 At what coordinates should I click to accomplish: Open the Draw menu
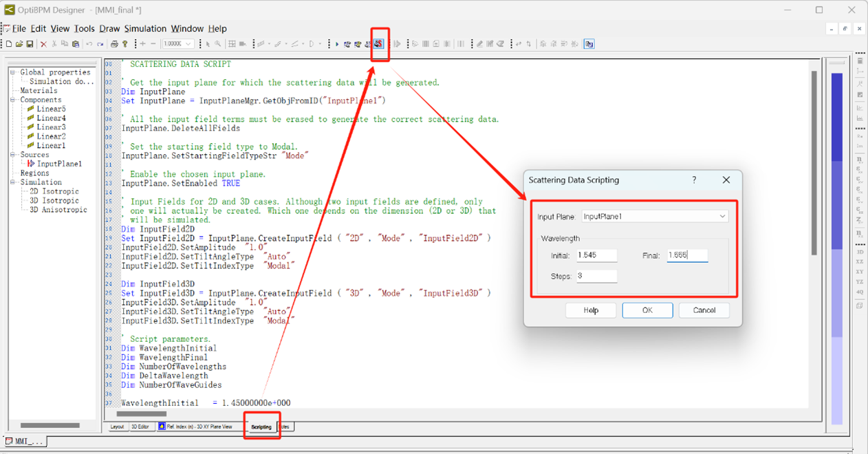pos(109,29)
